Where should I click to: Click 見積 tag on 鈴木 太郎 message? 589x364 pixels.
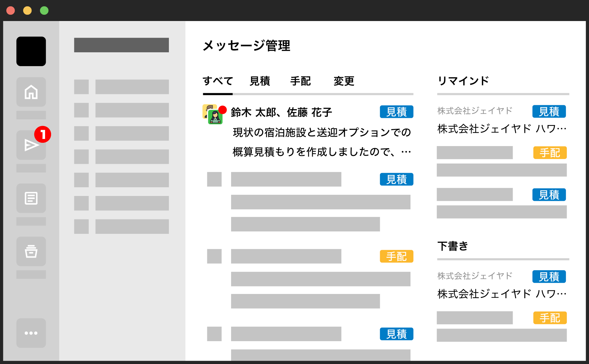point(396,112)
